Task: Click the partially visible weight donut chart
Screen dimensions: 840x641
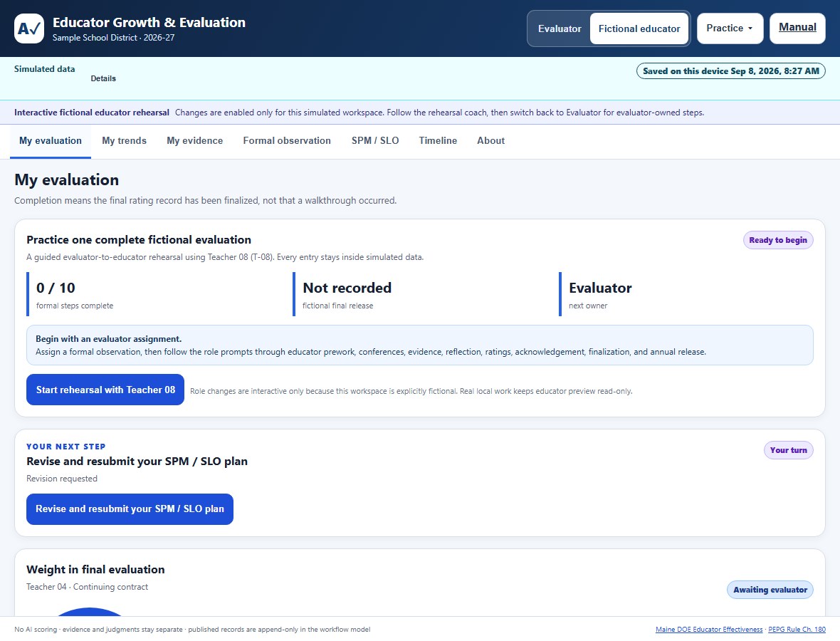Action: tap(90, 612)
